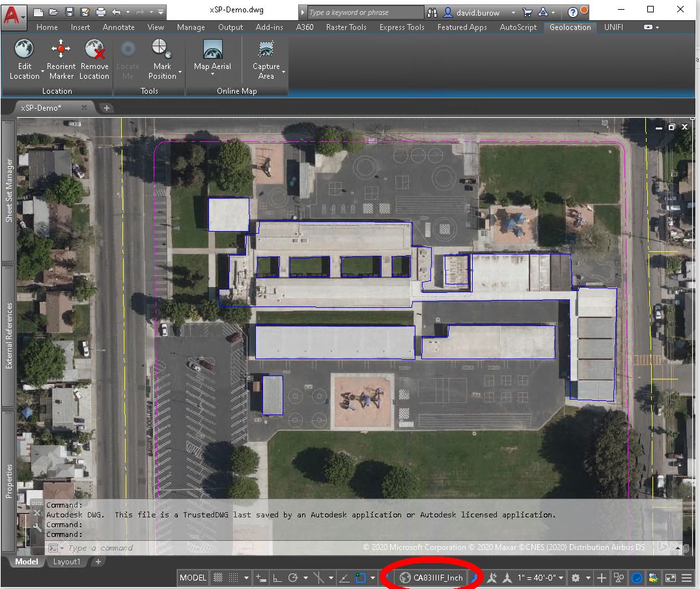Toggle 2D object snap square icon
The image size is (700, 589).
(360, 578)
